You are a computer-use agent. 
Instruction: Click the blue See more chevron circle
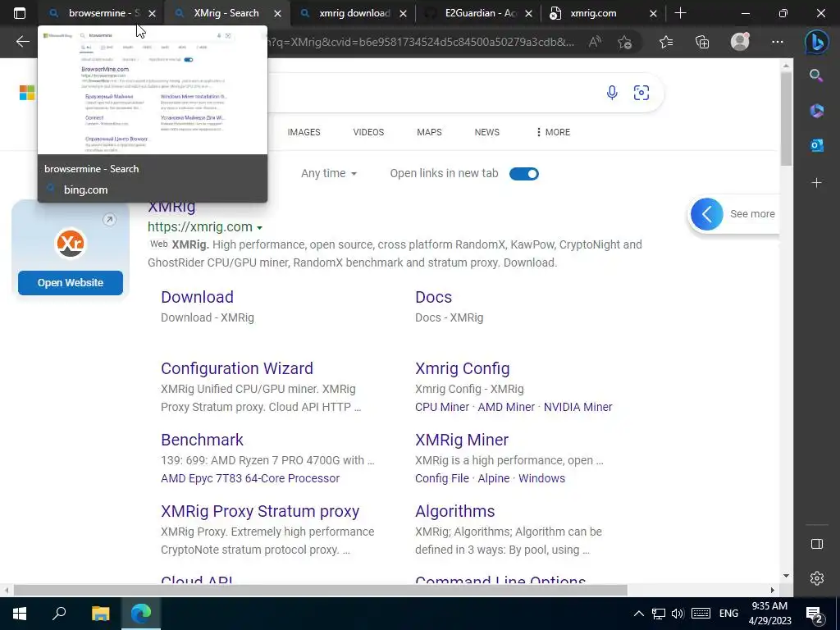706,214
